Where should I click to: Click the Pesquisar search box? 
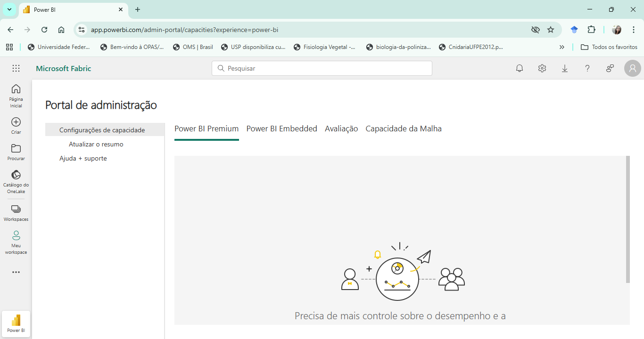tap(322, 68)
